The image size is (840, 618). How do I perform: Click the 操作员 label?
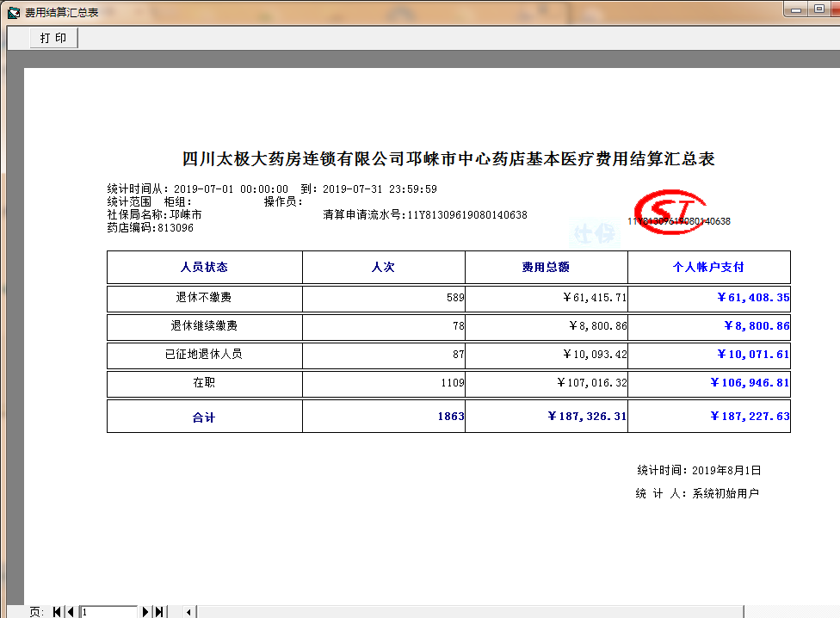283,202
